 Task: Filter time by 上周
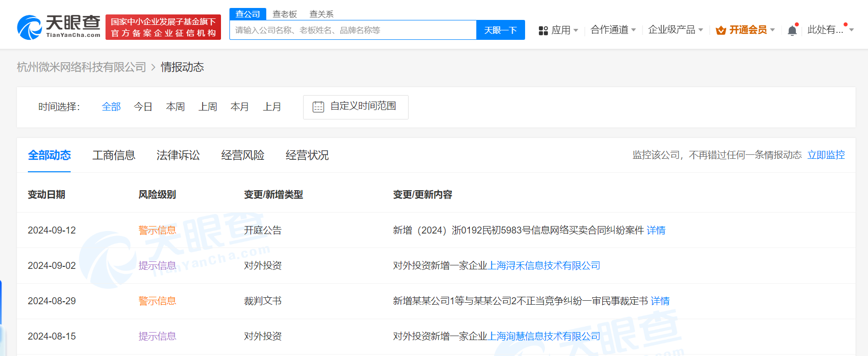pyautogui.click(x=208, y=107)
